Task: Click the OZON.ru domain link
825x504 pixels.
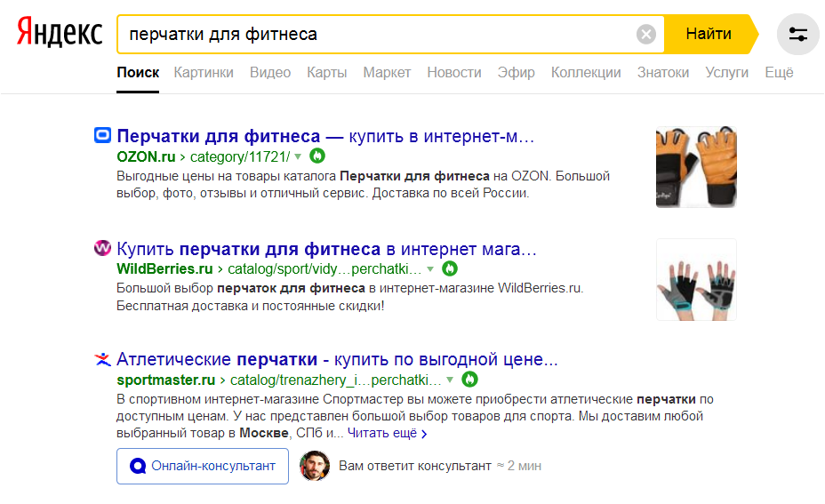Action: pyautogui.click(x=146, y=156)
